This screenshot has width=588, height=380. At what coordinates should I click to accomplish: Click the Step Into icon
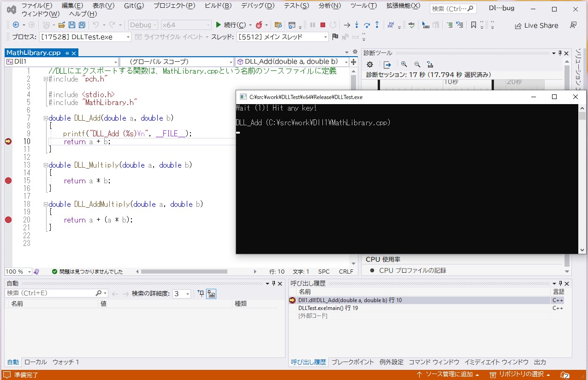(x=356, y=25)
